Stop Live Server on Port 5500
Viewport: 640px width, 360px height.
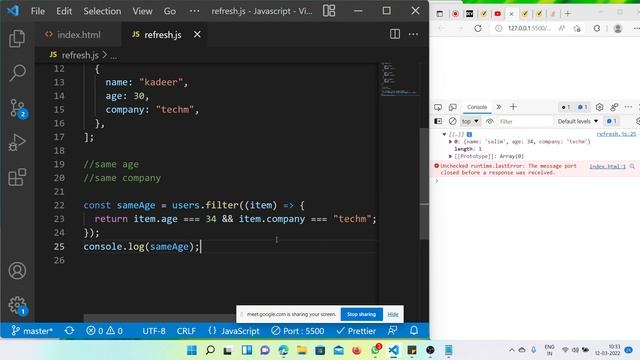point(298,331)
